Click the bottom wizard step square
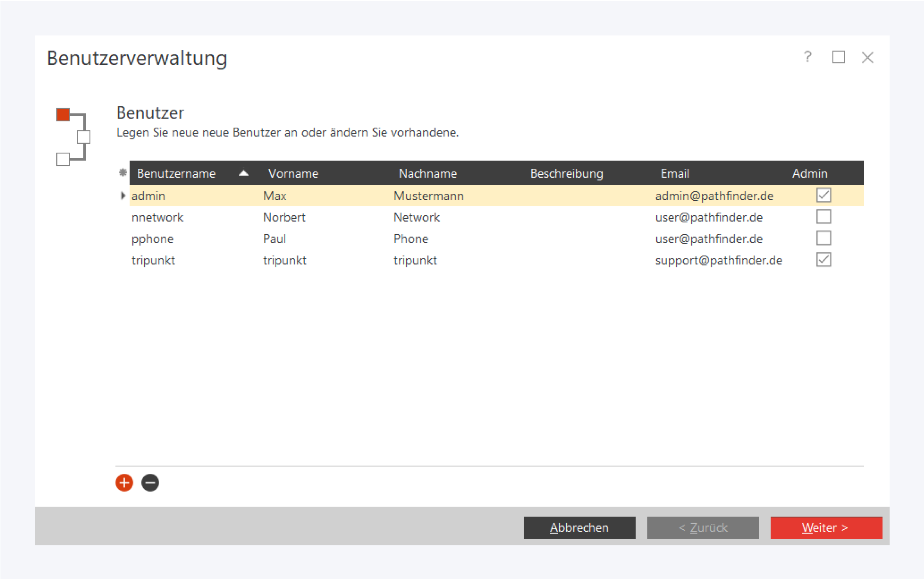The image size is (924, 579). [63, 159]
